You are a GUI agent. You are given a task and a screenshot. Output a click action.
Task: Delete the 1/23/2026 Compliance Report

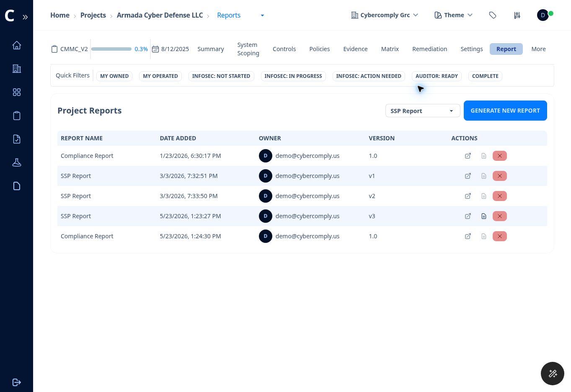tap(500, 156)
